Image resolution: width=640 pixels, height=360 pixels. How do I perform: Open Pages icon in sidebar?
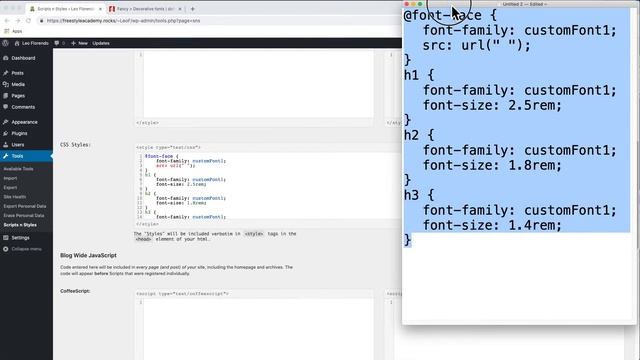click(6, 96)
